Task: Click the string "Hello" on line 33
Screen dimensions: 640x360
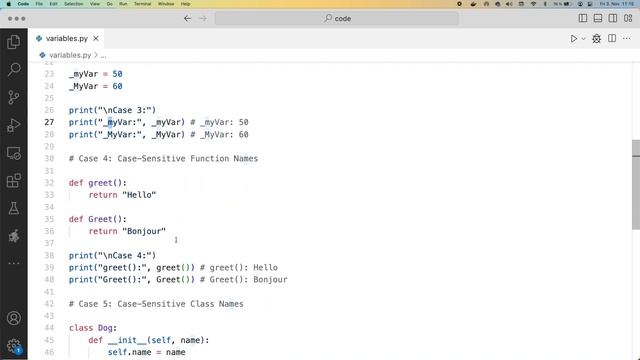Action: (139, 195)
